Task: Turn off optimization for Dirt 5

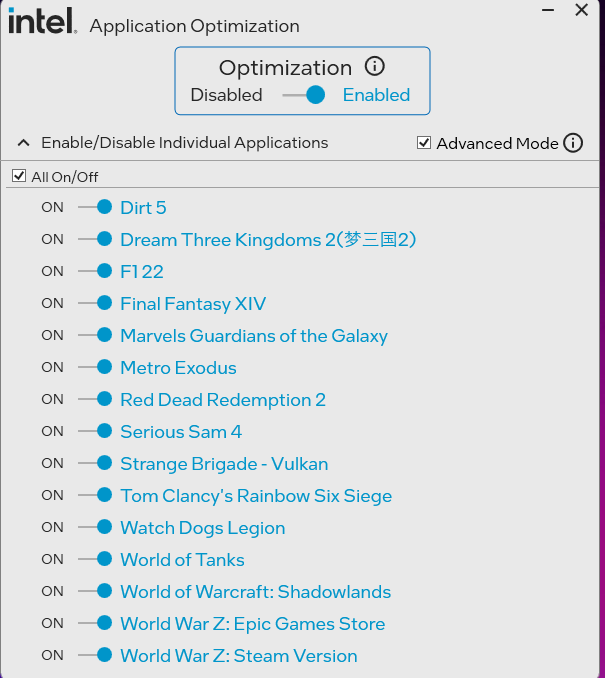Action: tap(96, 207)
